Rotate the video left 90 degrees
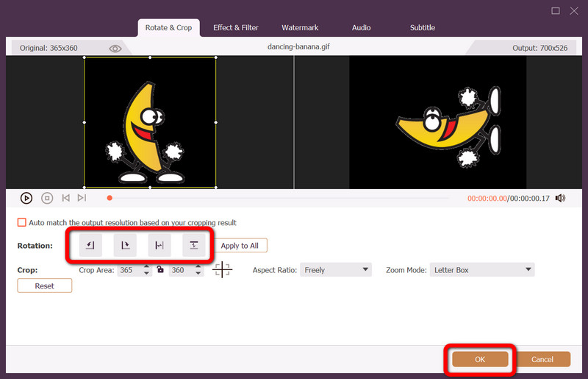 tap(91, 245)
